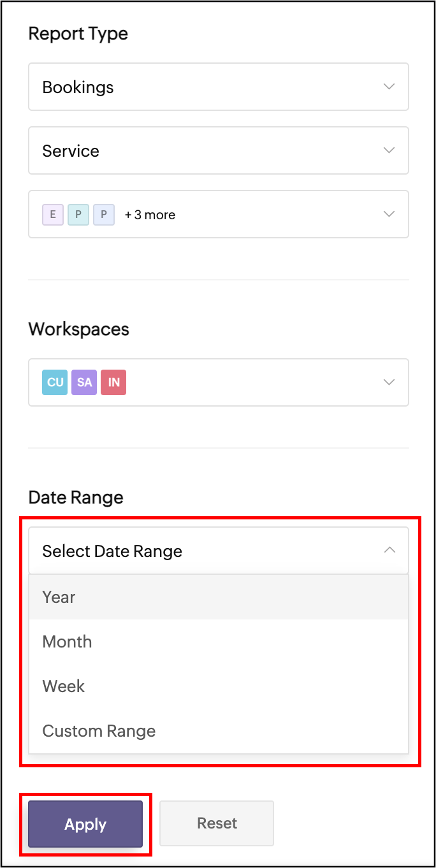
Task: Click the +3 more text
Action: [150, 215]
